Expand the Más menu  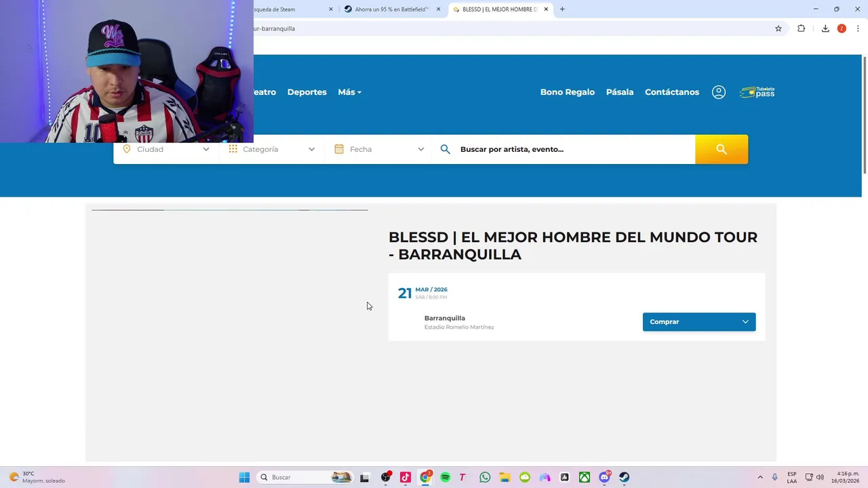[349, 92]
